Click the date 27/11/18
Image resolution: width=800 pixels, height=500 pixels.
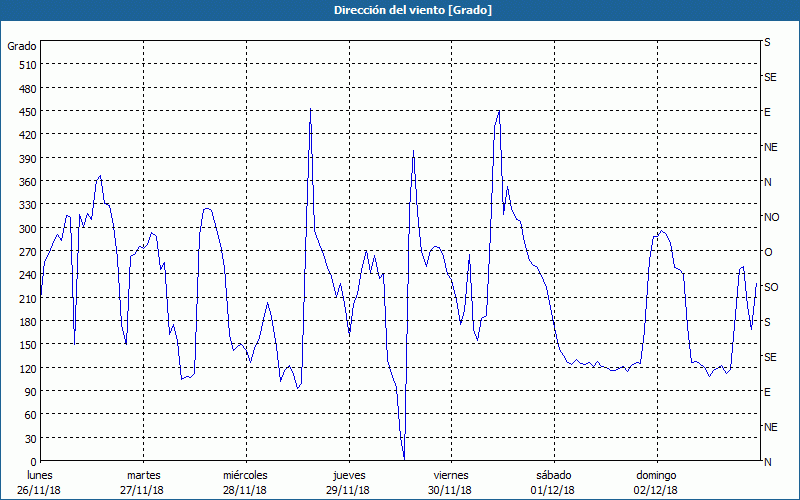(142, 490)
